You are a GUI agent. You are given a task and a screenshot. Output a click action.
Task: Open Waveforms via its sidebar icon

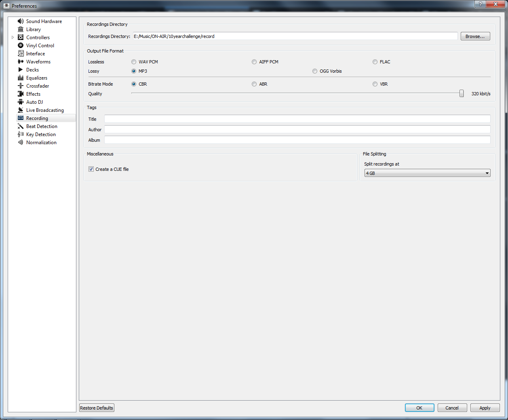(x=21, y=62)
